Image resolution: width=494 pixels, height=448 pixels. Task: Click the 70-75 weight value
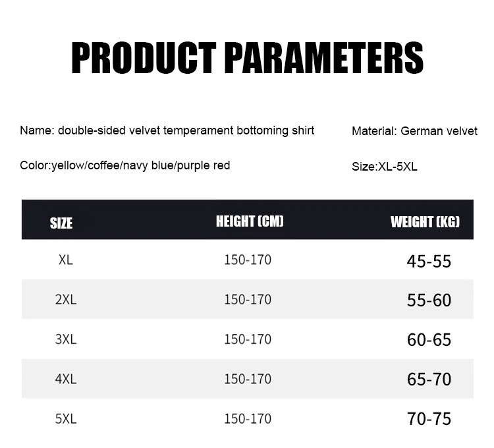(x=429, y=419)
